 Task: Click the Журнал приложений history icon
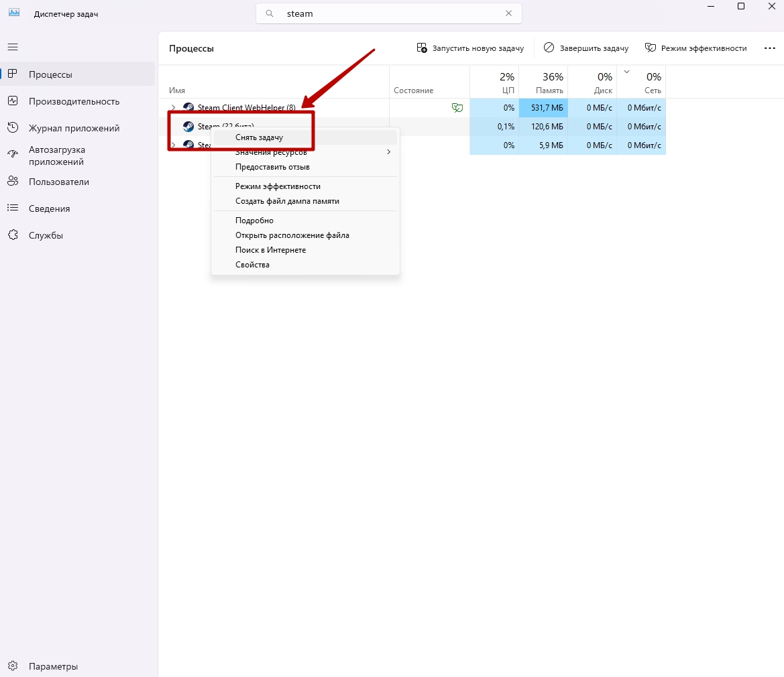13,128
